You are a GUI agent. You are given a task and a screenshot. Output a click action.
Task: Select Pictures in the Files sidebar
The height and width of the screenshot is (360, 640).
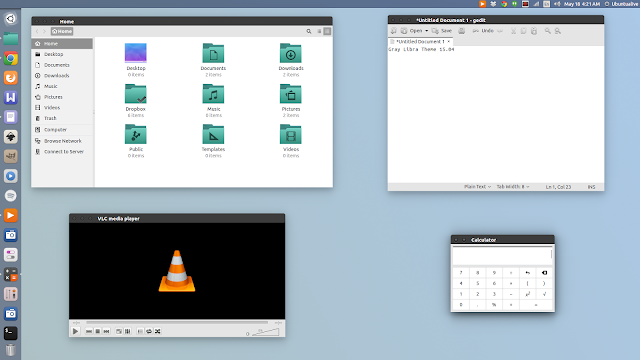pos(62,97)
